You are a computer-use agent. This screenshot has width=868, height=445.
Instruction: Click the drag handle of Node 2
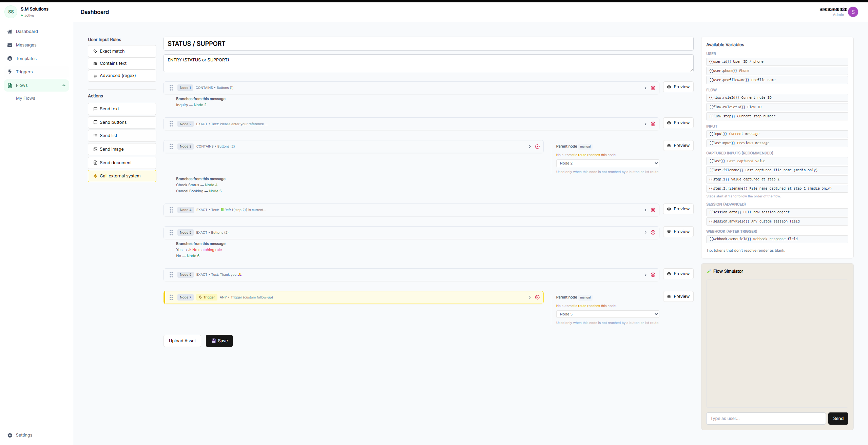click(x=171, y=124)
